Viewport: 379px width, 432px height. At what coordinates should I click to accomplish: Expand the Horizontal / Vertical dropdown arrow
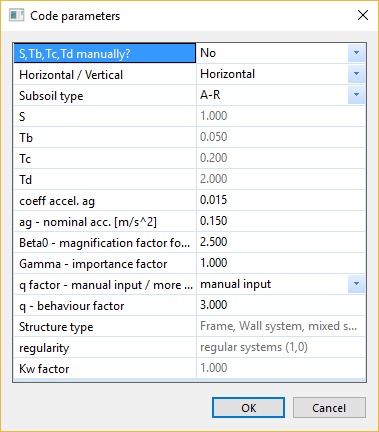356,74
